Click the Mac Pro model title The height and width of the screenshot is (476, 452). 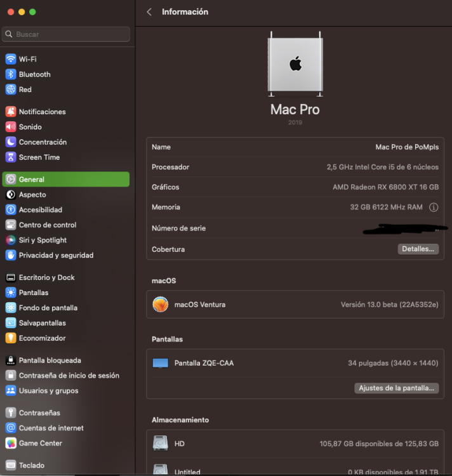295,109
